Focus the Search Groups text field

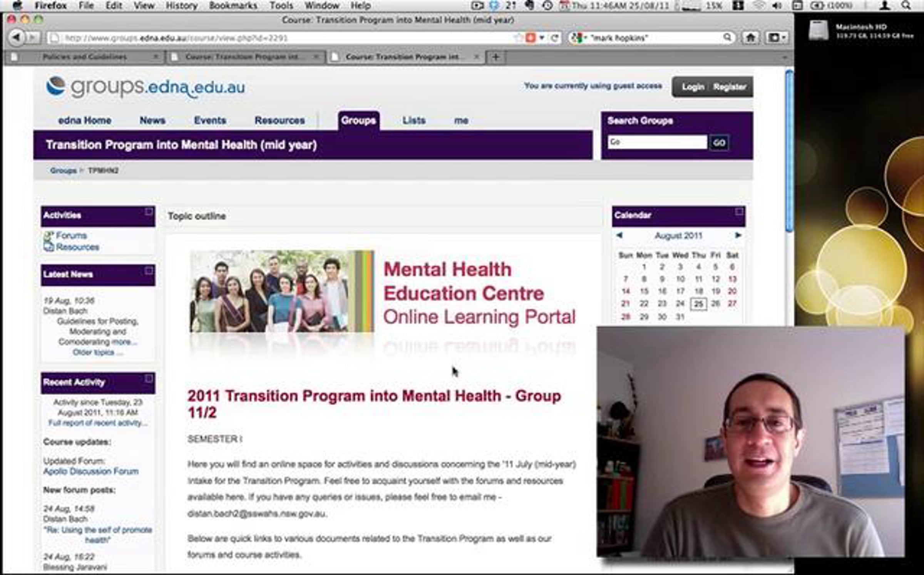pyautogui.click(x=657, y=142)
